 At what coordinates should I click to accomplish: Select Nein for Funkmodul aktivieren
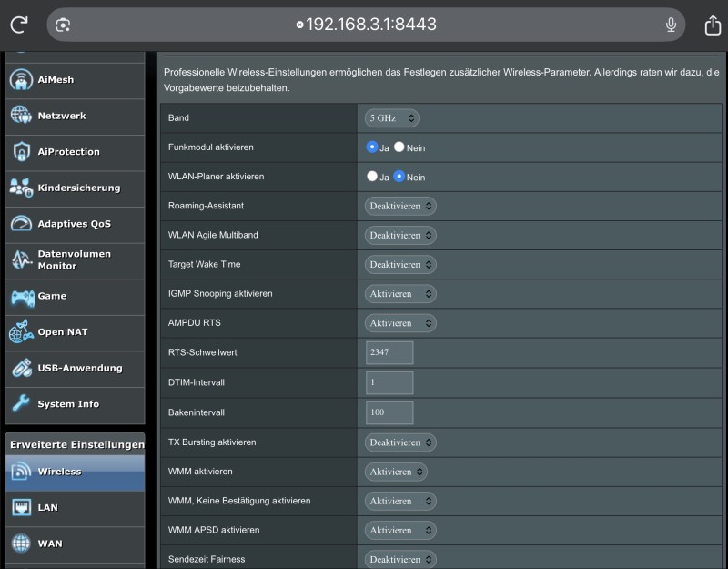pos(399,147)
